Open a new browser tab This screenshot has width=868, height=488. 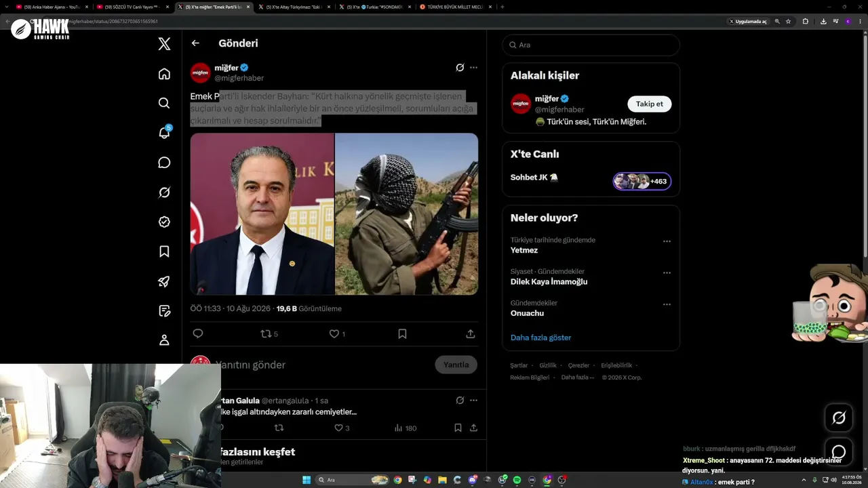(502, 7)
